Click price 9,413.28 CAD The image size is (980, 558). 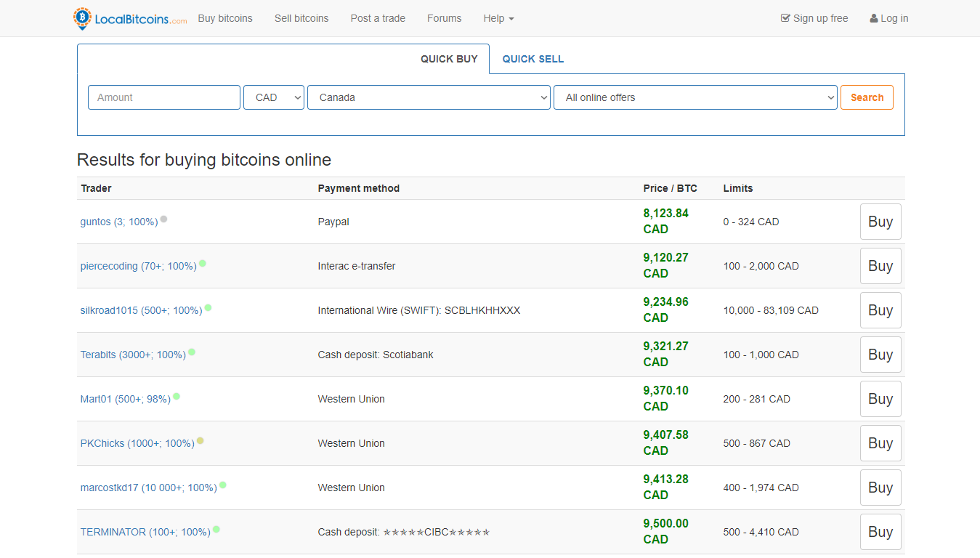[665, 487]
